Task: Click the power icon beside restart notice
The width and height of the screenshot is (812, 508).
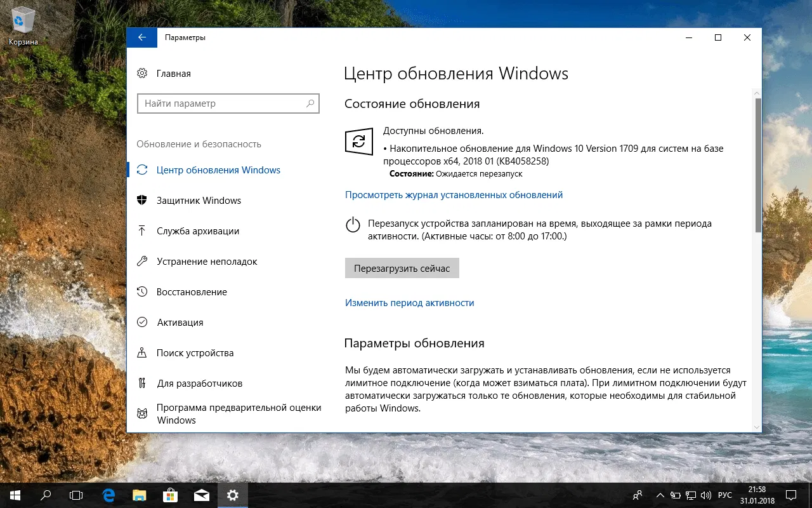Action: (352, 224)
